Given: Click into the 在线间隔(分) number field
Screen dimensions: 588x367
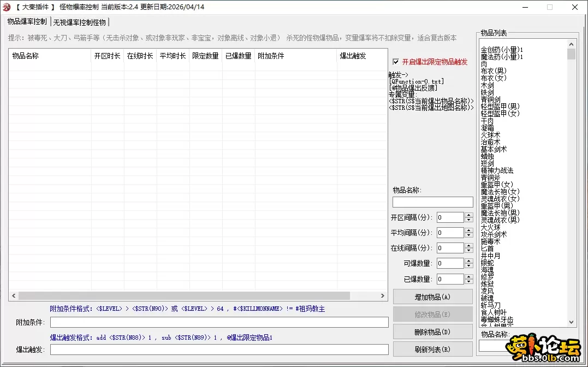Looking at the screenshot, I should [x=450, y=248].
